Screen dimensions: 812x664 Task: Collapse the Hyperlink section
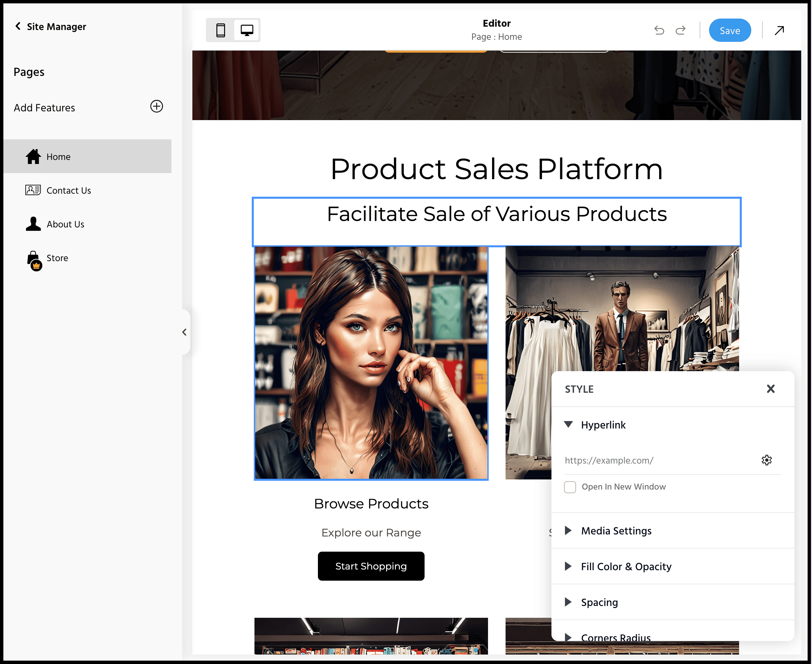(569, 424)
